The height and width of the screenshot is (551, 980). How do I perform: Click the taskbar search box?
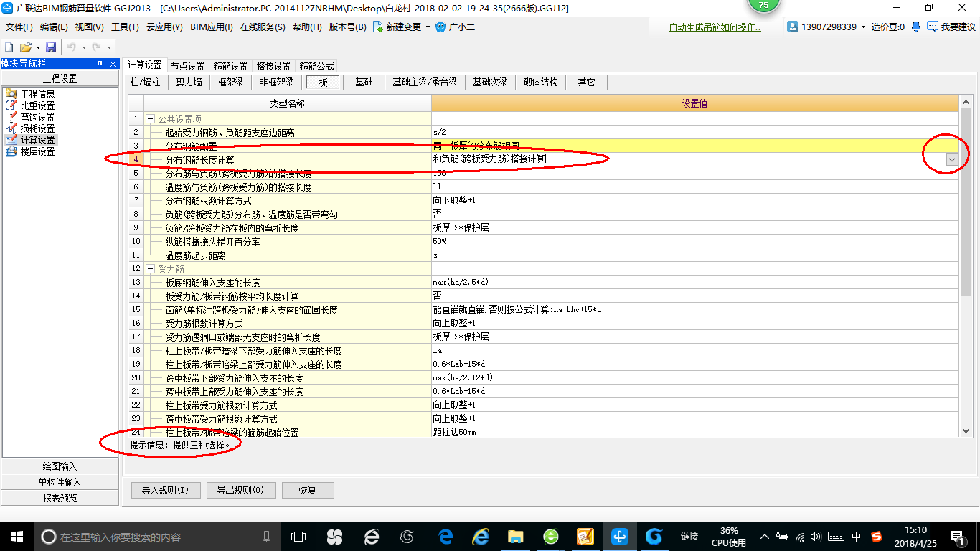[158, 537]
